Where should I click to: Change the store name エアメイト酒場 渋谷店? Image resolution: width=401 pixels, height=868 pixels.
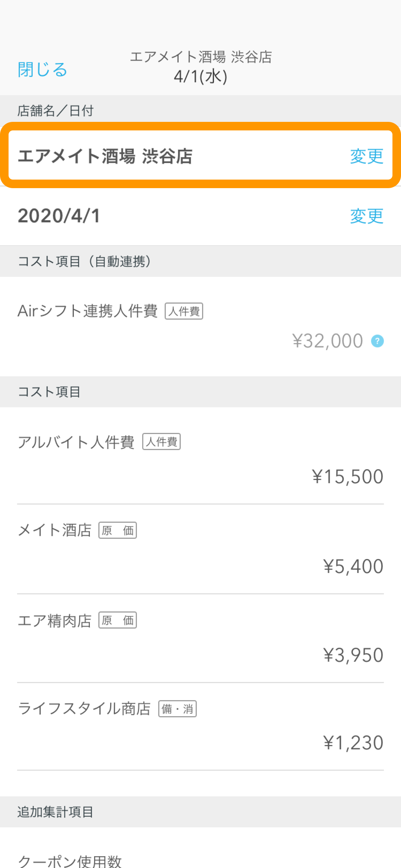click(x=366, y=156)
